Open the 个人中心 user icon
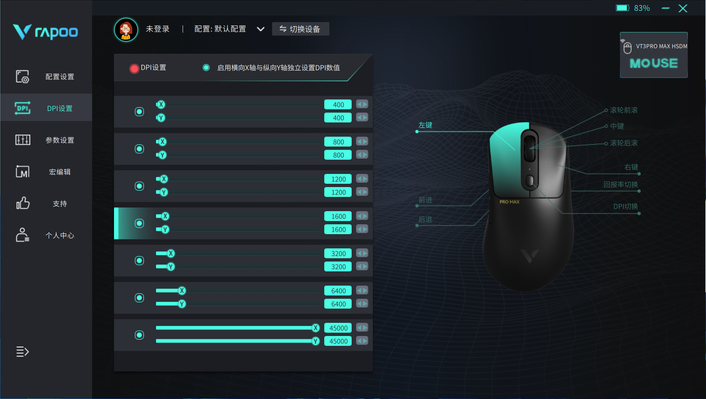Viewport: 706px width, 399px height. click(23, 235)
